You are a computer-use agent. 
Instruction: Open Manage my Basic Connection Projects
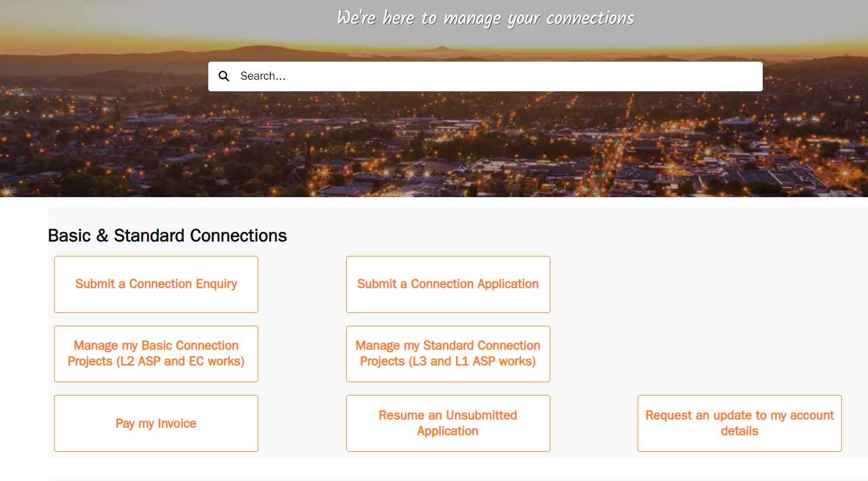(156, 354)
